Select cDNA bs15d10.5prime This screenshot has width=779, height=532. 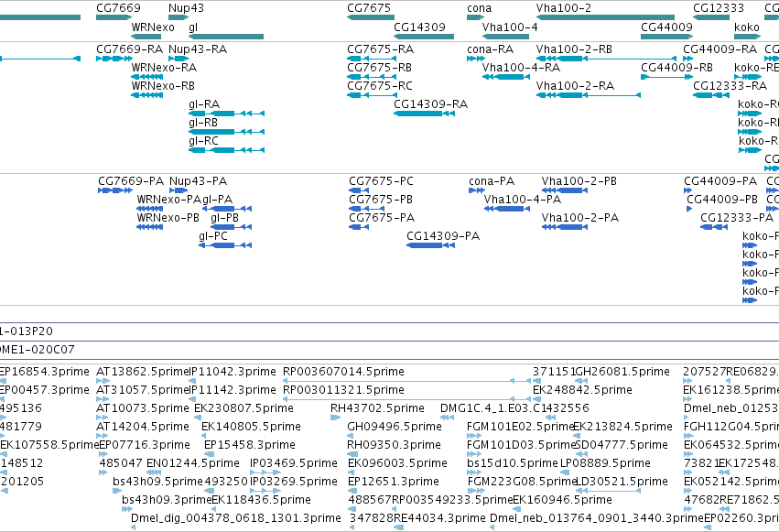[513, 464]
